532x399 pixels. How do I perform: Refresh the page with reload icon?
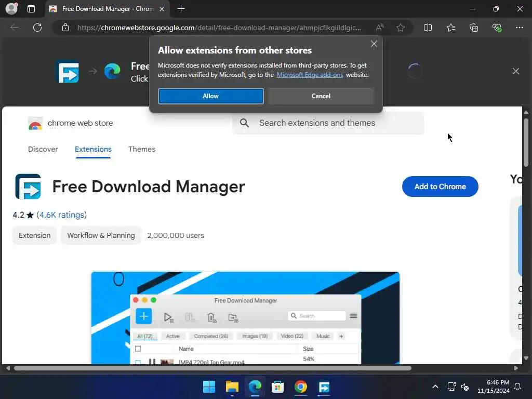37,28
